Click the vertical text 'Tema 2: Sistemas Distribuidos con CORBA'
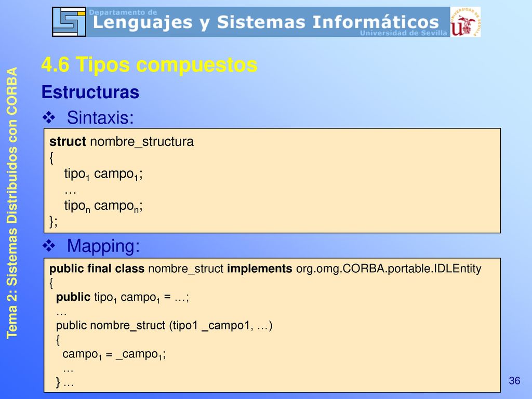Image resolution: width=532 pixels, height=399 pixels. [x=12, y=203]
